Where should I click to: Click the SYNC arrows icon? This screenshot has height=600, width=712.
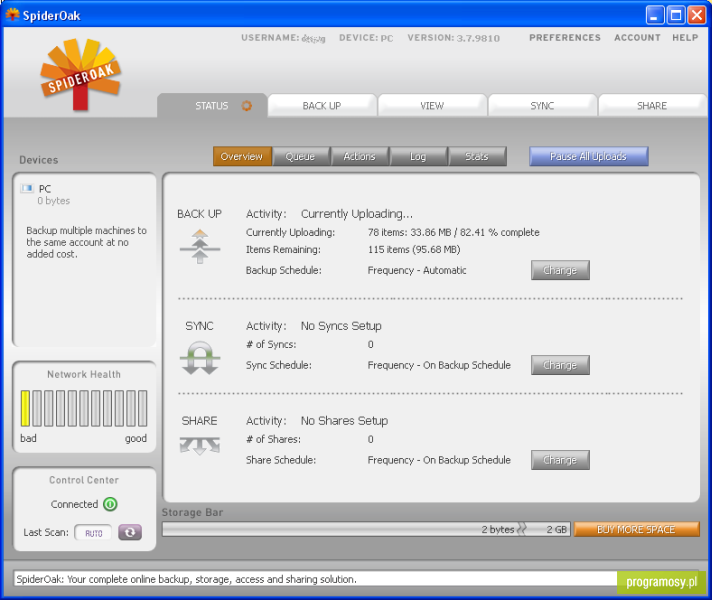[200, 358]
